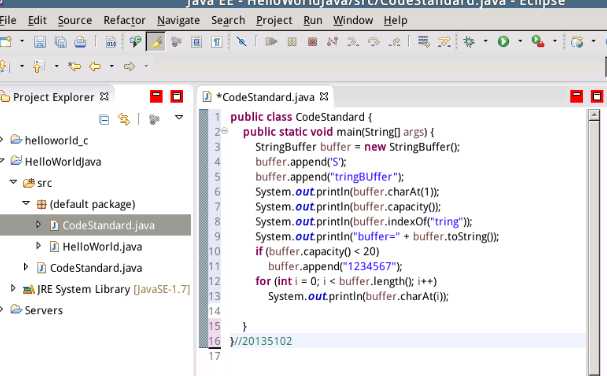Click the Step Over icon
The height and width of the screenshot is (376, 607).
pos(374,41)
